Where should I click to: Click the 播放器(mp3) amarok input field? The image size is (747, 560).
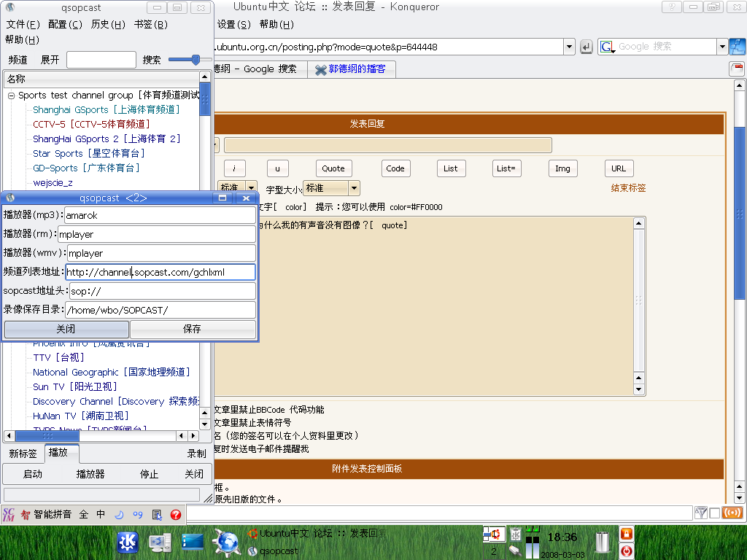tap(160, 215)
